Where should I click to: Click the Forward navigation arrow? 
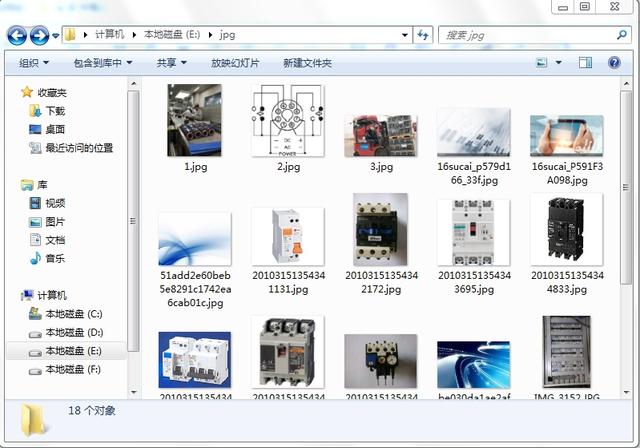point(39,35)
